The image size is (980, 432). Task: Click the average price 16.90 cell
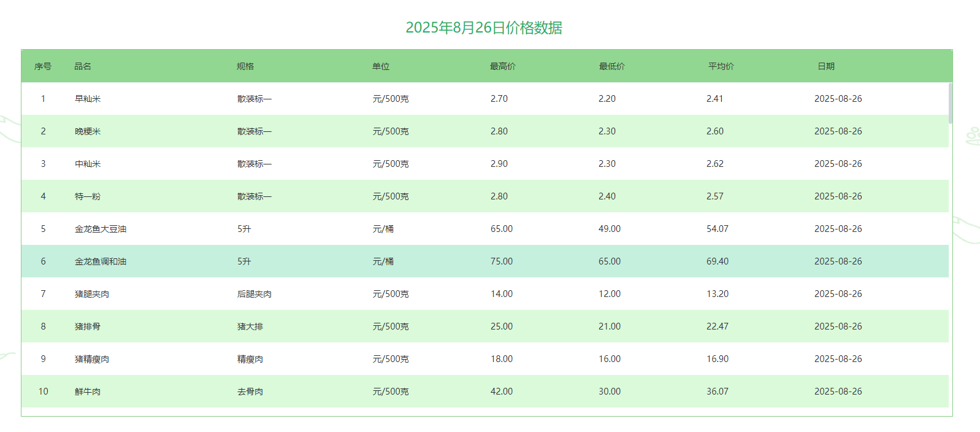[x=718, y=359]
